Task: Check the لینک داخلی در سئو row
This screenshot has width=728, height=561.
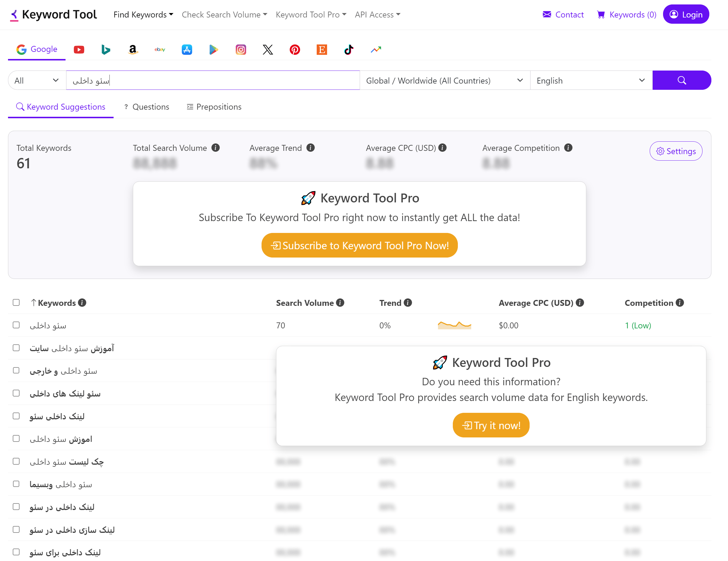Action: pos(16,507)
